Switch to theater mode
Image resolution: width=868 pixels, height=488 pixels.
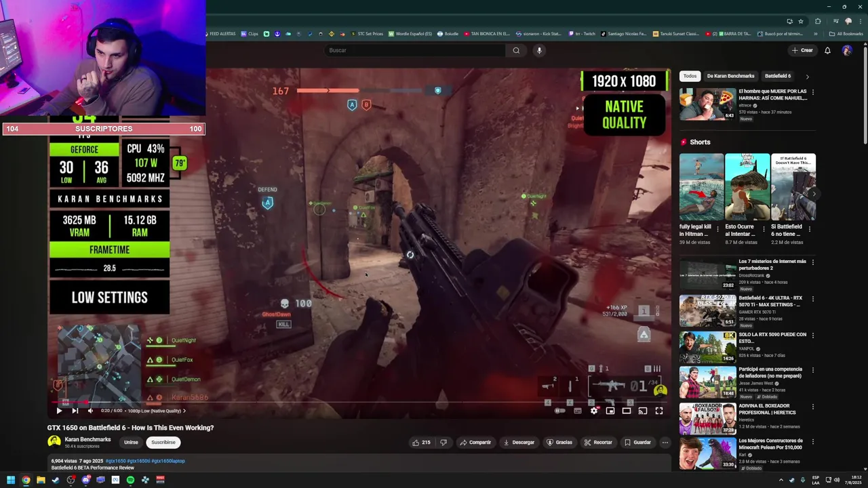click(x=627, y=411)
